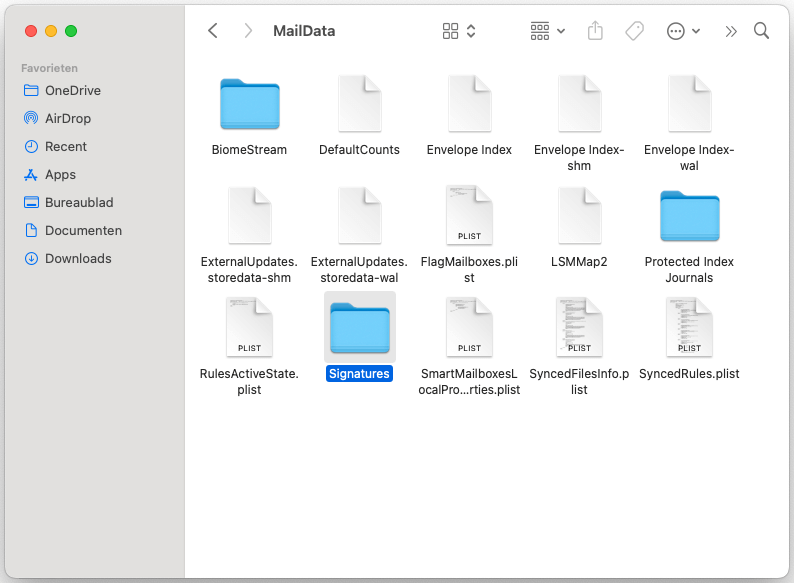794x583 pixels.
Task: Select the SyncedRules.plist file icon
Action: tap(689, 328)
